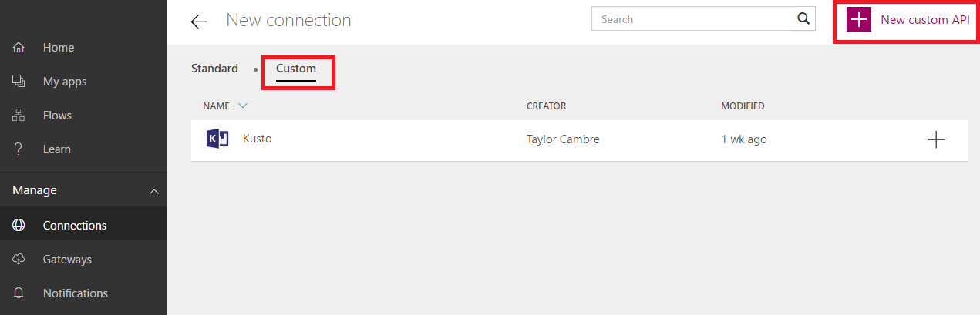Image resolution: width=980 pixels, height=315 pixels.
Task: Open the Learn page
Action: point(57,149)
